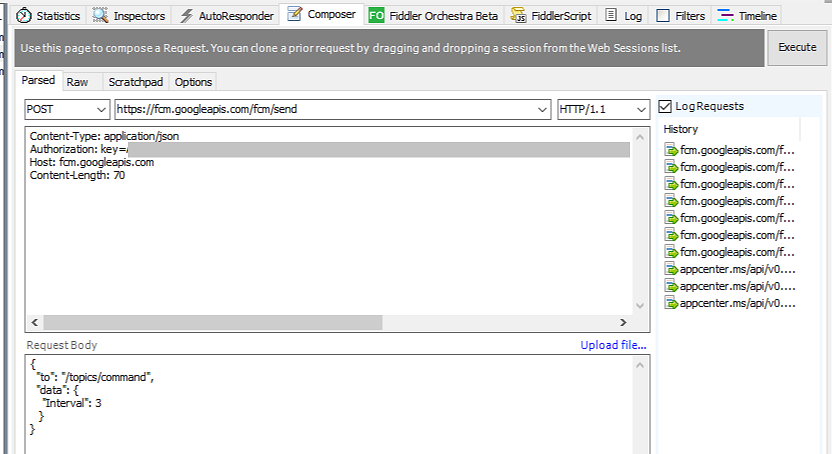Click the fifth fcm.googleapis.com history entry

730,218
